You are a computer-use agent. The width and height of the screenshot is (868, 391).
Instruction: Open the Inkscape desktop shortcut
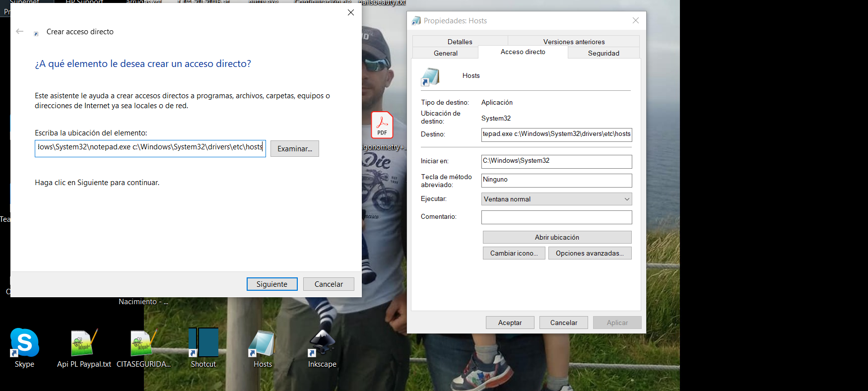(x=322, y=343)
